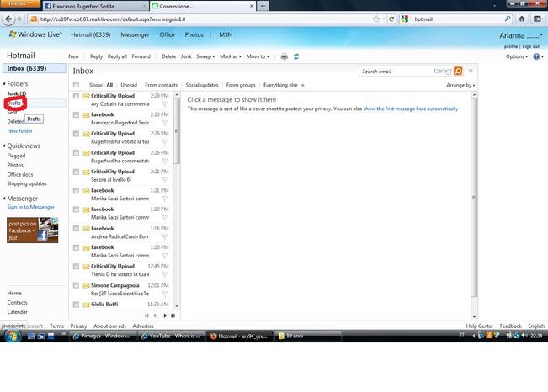Open a new browser tab with plus

[263, 6]
